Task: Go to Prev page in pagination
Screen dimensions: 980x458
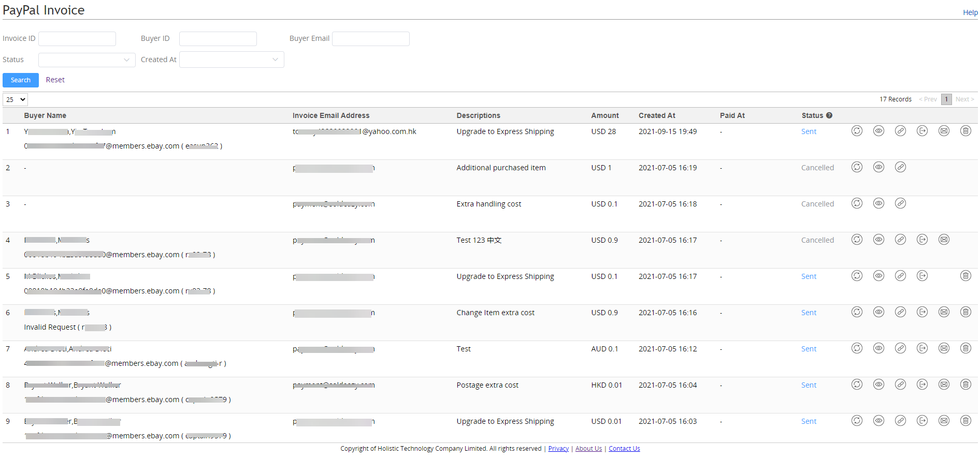Action: point(928,99)
